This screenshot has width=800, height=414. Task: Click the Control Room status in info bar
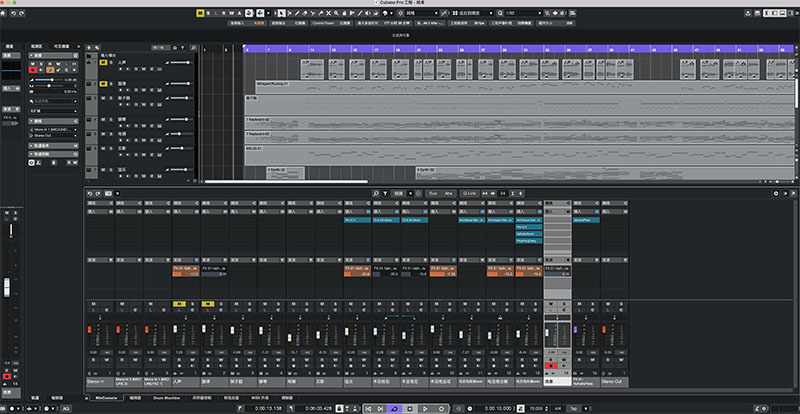click(331, 23)
